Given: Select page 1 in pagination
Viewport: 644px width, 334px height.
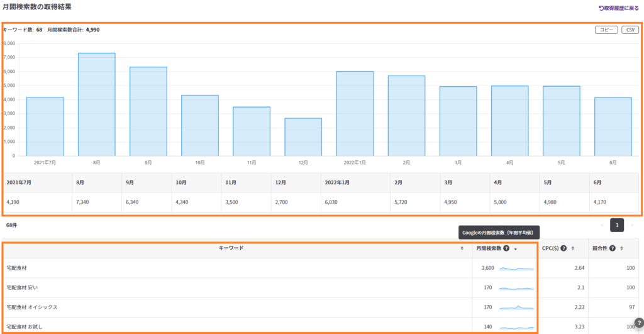Looking at the screenshot, I should 617,225.
